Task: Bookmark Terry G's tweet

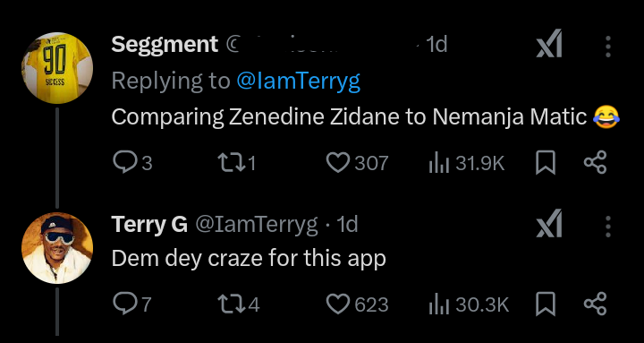Action: click(x=546, y=304)
